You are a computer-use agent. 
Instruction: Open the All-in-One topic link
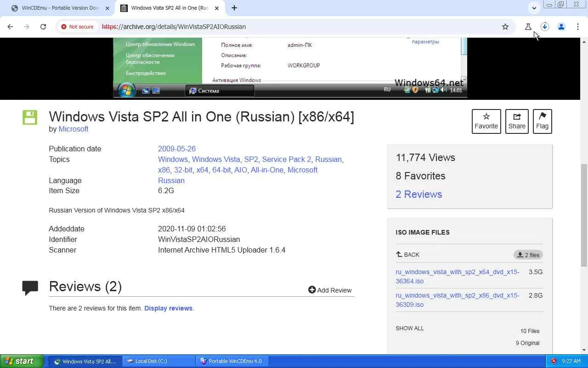(267, 170)
